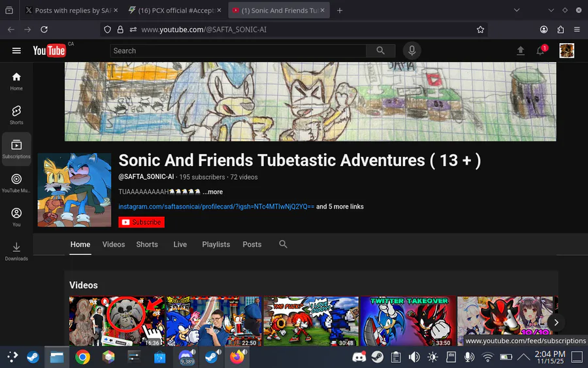Open the channel Shorts tab

(x=147, y=244)
